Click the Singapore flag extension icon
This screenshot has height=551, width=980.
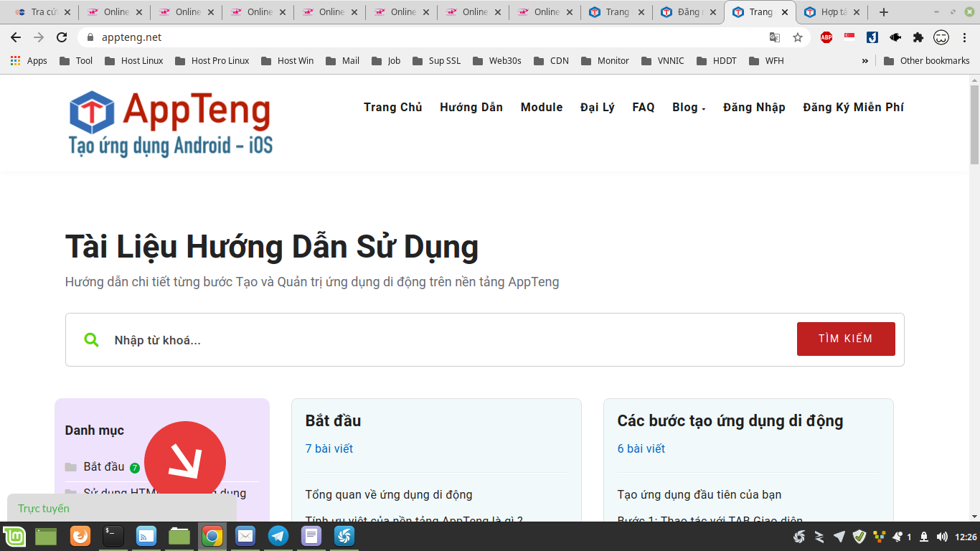coord(849,37)
